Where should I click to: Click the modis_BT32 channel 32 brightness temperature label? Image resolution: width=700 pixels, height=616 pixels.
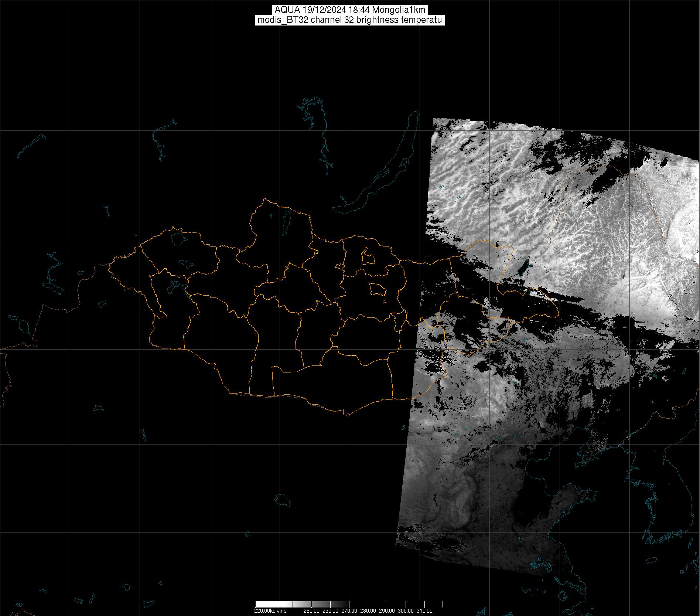coord(349,20)
